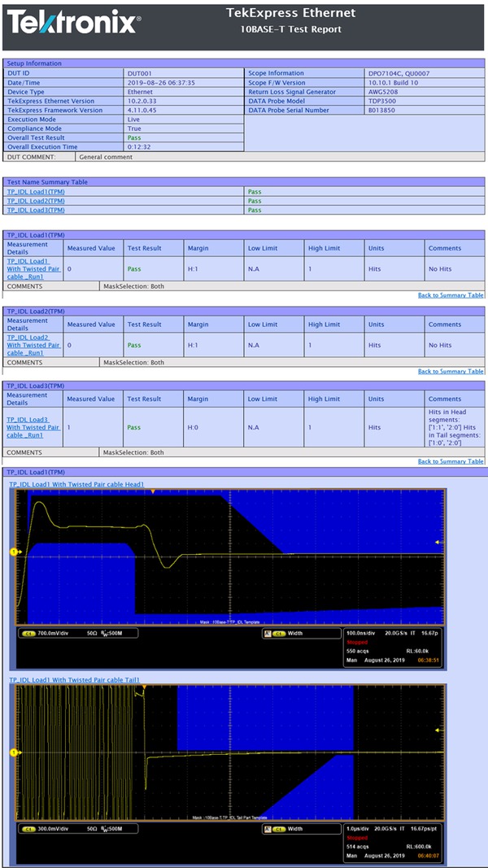
Task: Click Back to Summary Table under Load3 section
Action: click(451, 461)
